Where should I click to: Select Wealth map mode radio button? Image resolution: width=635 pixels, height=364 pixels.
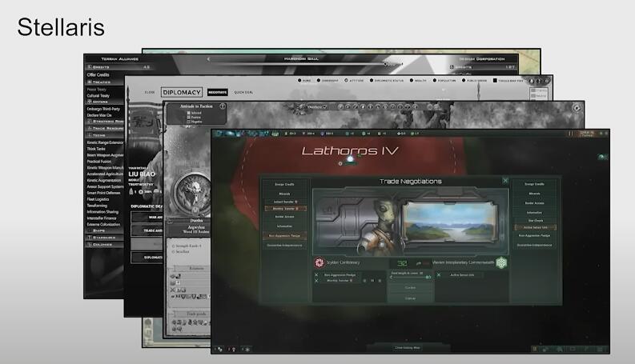(412, 81)
